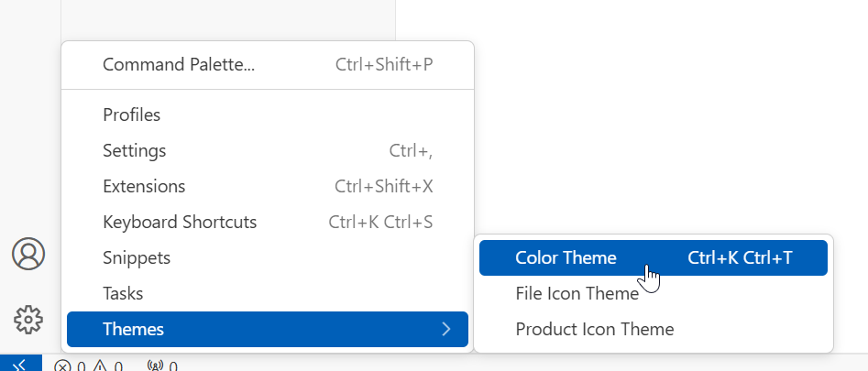Choose Extensions in the menu
The height and width of the screenshot is (371, 868).
(x=144, y=186)
